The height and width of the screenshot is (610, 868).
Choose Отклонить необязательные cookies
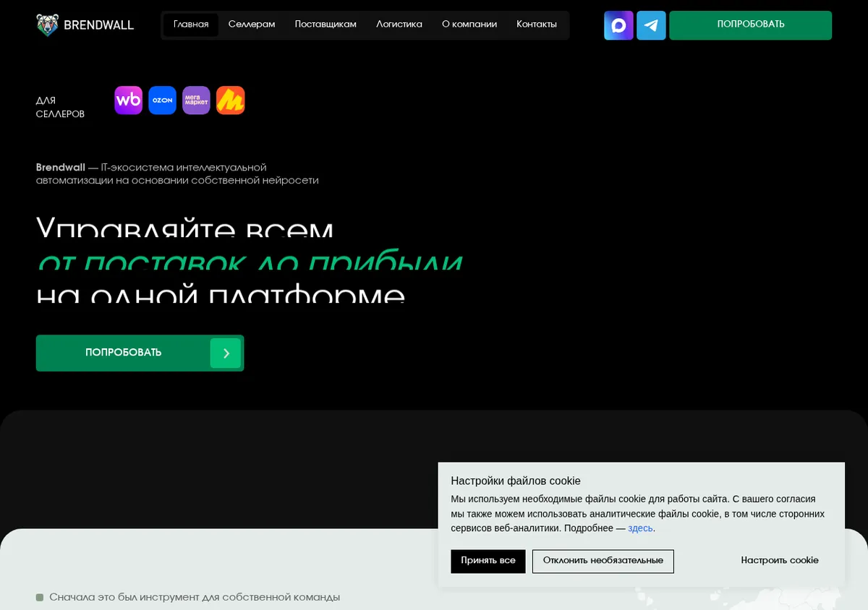603,561
